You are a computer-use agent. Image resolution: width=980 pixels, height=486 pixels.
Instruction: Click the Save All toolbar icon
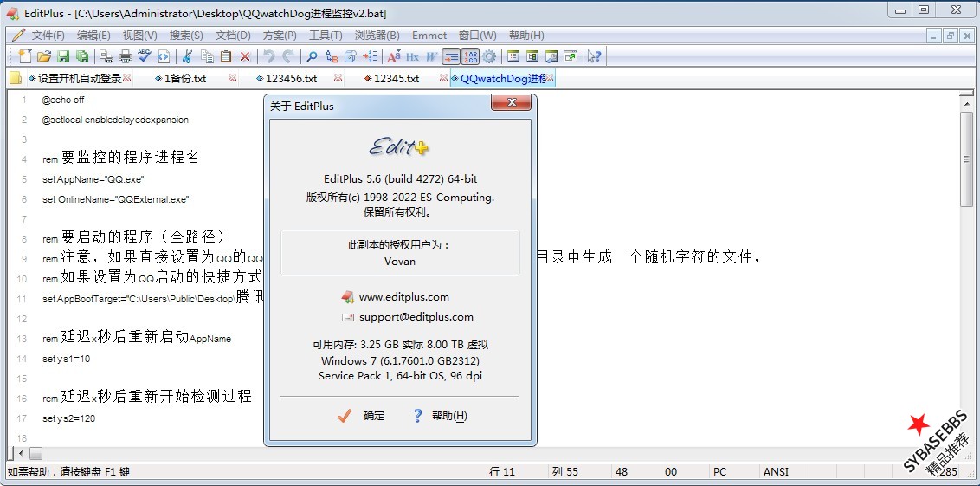click(x=82, y=56)
